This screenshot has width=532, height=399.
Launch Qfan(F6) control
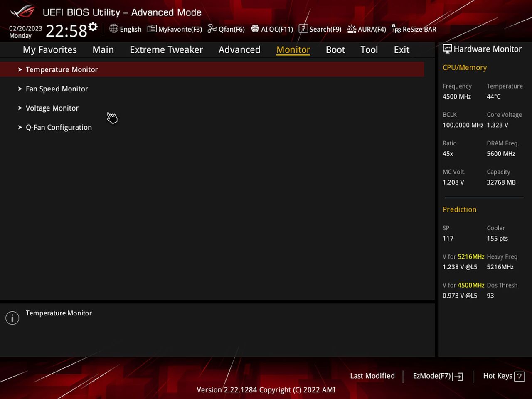[232, 29]
